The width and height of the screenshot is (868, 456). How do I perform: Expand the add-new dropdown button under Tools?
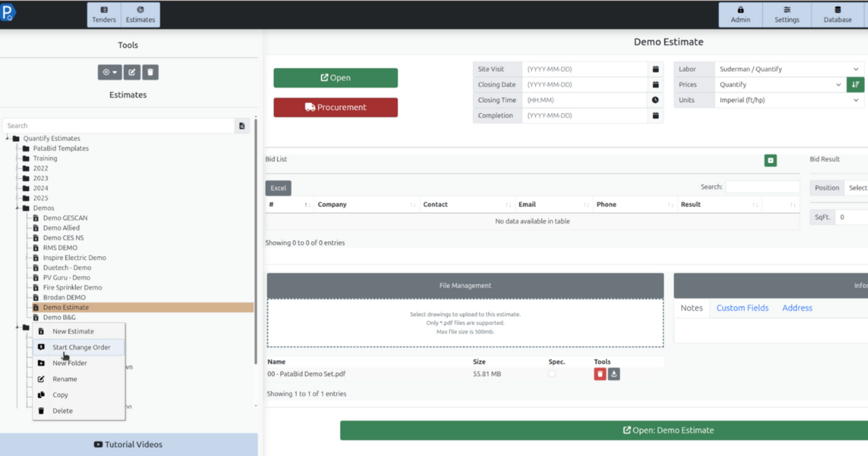[x=110, y=72]
